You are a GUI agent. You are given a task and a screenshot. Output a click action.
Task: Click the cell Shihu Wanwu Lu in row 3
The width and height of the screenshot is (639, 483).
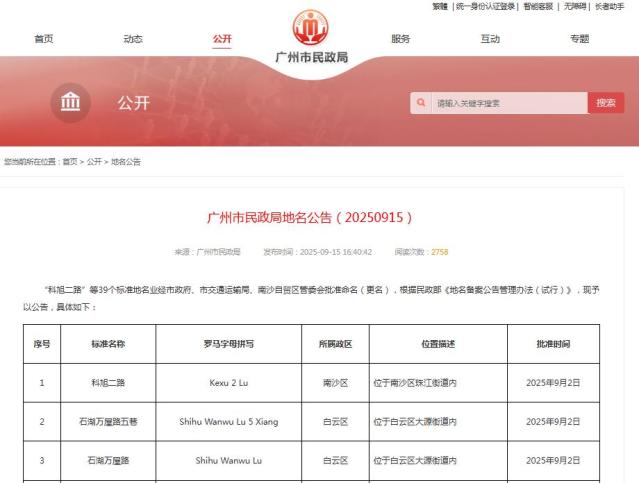[229, 461]
